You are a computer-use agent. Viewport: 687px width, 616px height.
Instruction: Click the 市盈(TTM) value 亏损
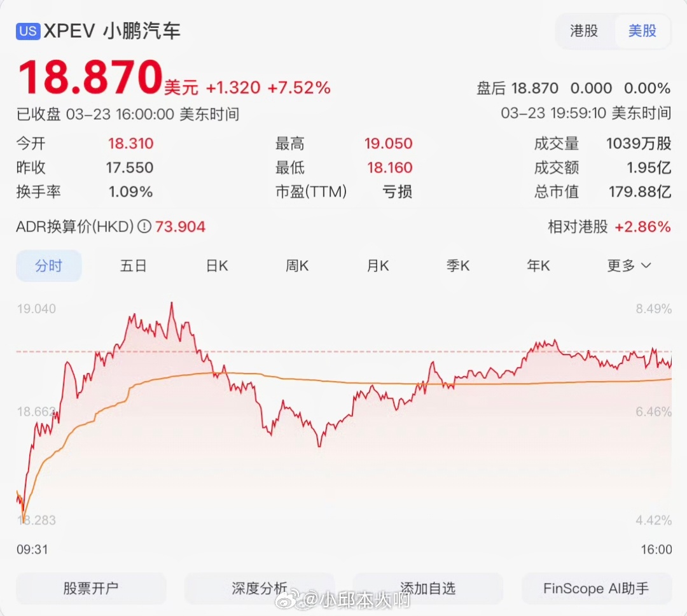coord(397,192)
